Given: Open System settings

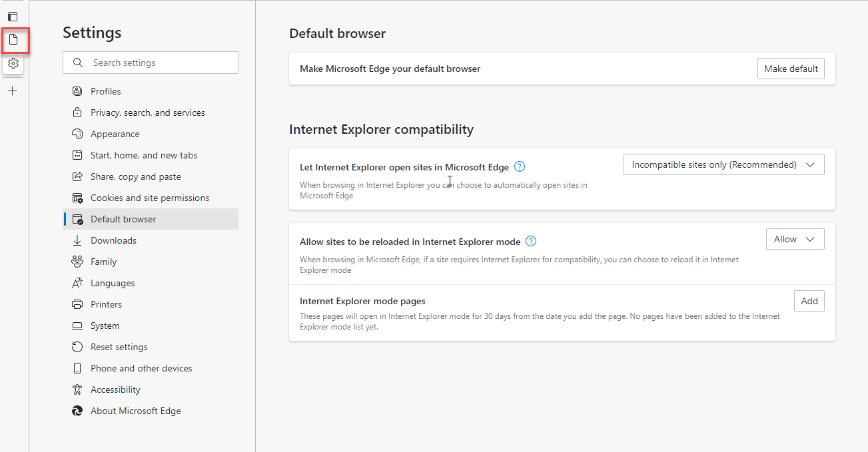Looking at the screenshot, I should point(151,326).
